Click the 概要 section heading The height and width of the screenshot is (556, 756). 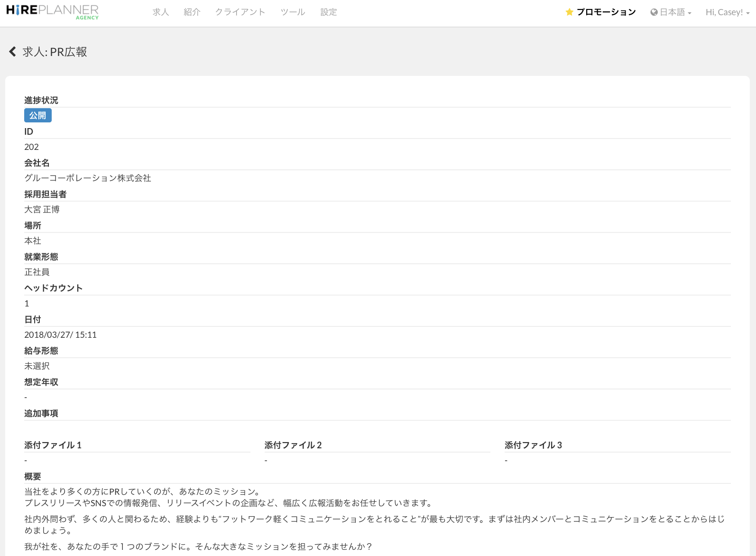[33, 476]
